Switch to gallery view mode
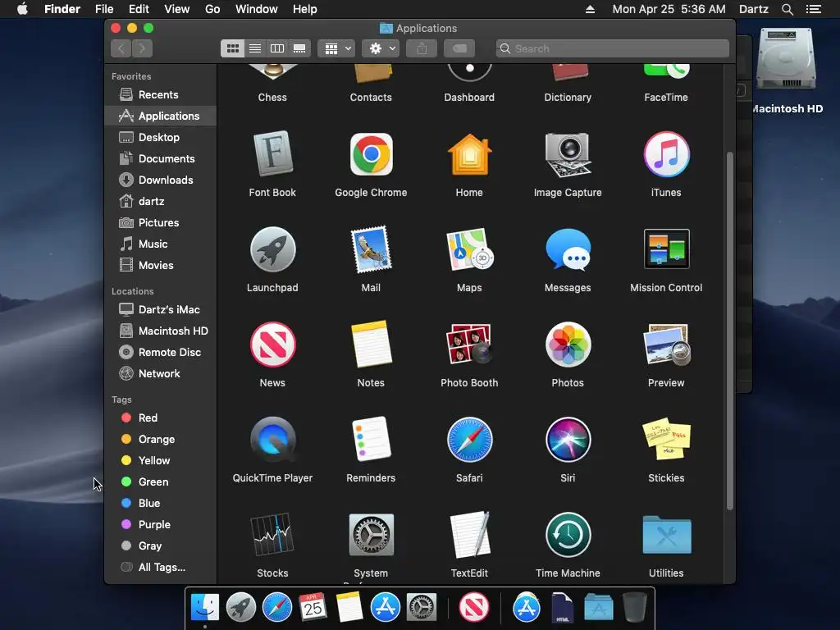This screenshot has width=840, height=630. (x=299, y=48)
